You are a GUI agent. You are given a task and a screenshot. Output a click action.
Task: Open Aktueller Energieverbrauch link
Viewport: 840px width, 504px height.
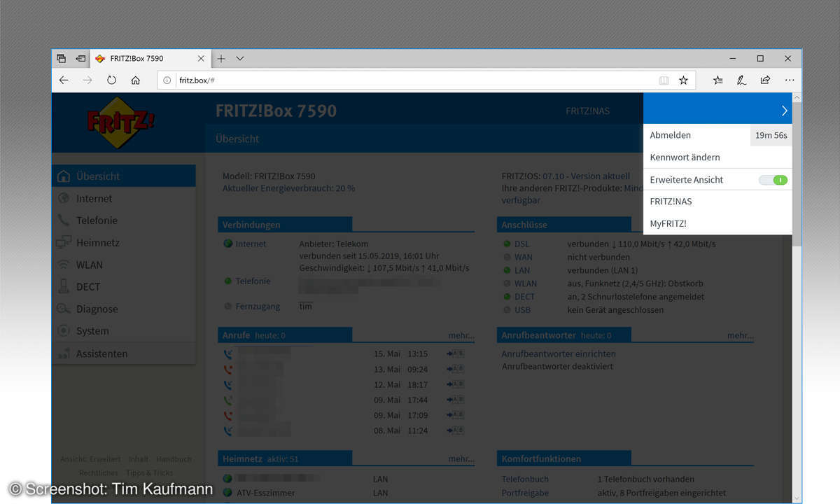288,188
